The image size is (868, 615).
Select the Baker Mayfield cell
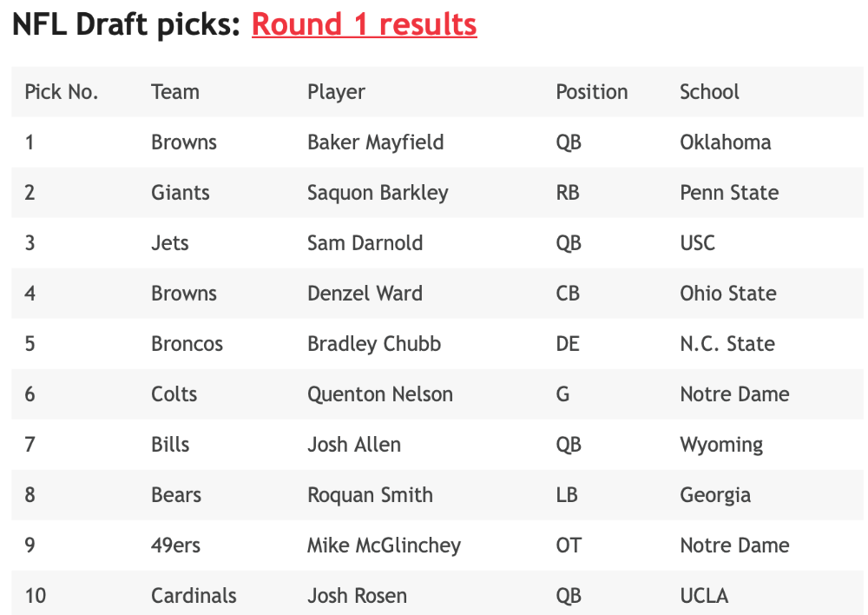point(375,142)
